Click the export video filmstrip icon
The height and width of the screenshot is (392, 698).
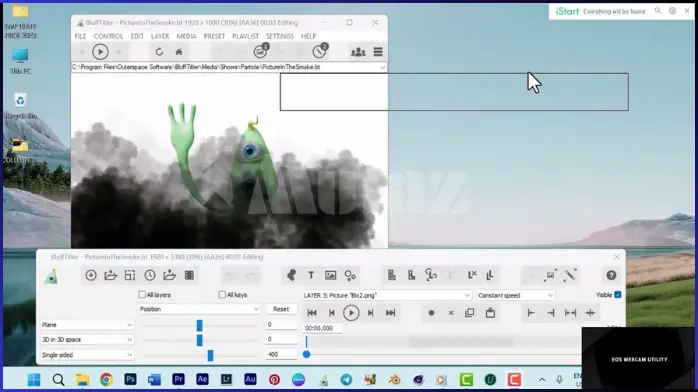click(x=189, y=275)
